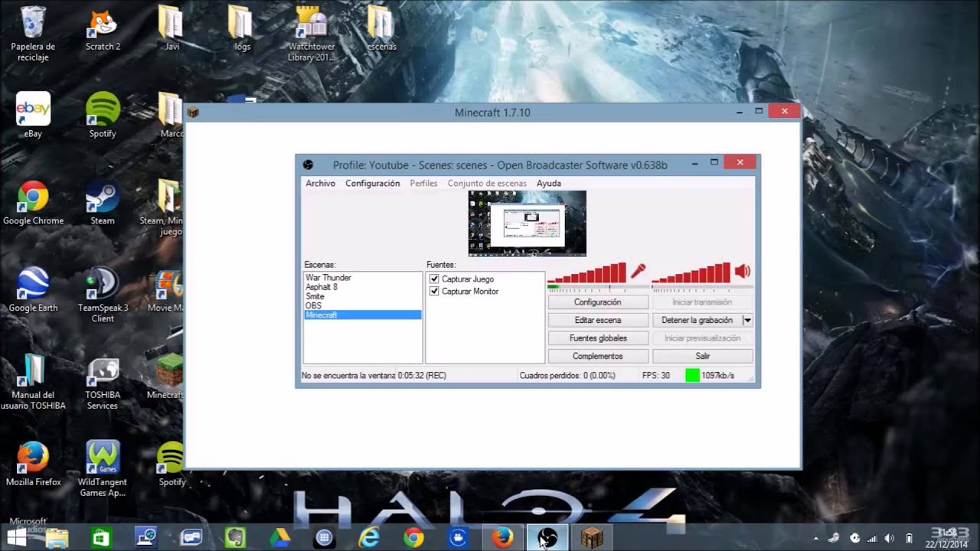Open the Archivo menu in OBS
Image resolution: width=980 pixels, height=551 pixels.
coord(320,184)
